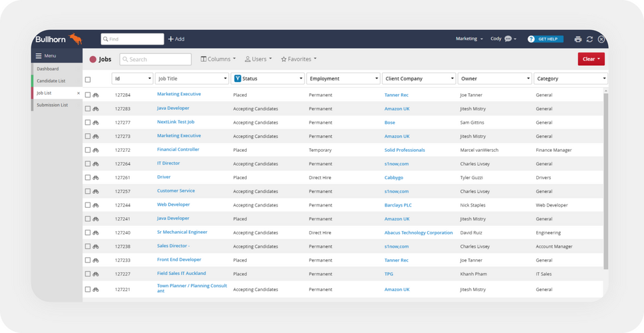Expand the Category column dropdown
The height and width of the screenshot is (333, 644).
point(604,79)
